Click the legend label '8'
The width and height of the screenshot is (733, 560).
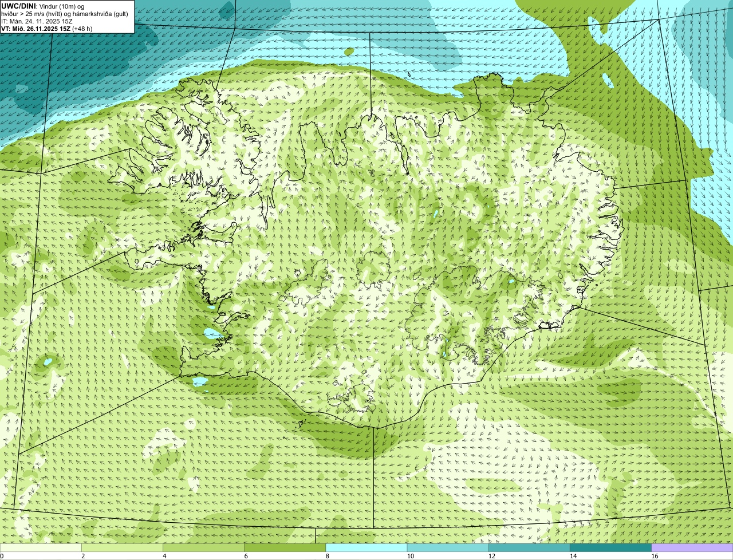point(328,556)
